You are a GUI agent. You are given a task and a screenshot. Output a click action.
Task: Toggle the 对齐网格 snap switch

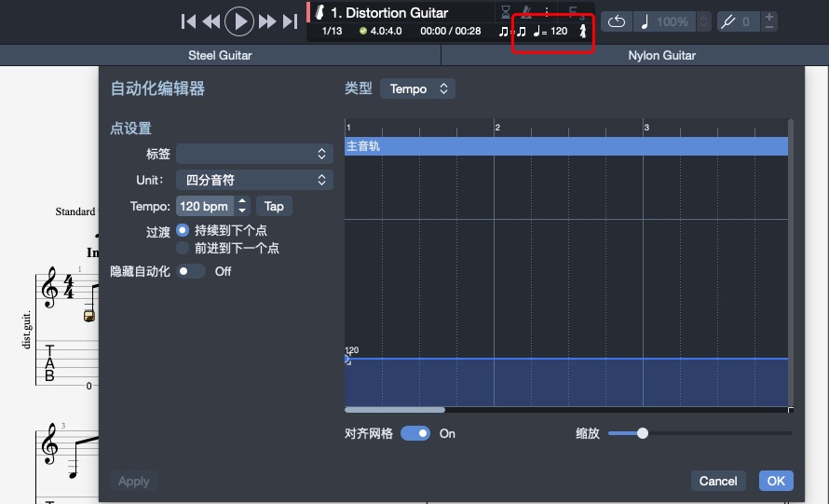click(415, 433)
